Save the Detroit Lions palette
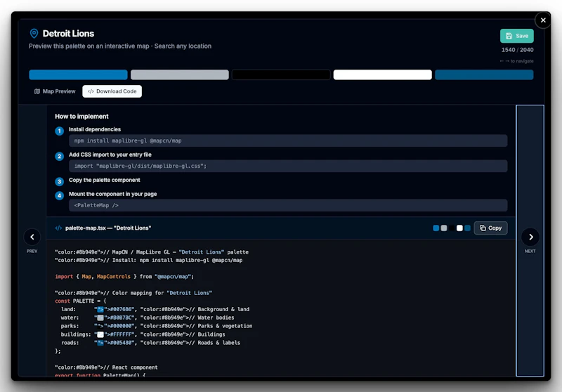 (517, 36)
